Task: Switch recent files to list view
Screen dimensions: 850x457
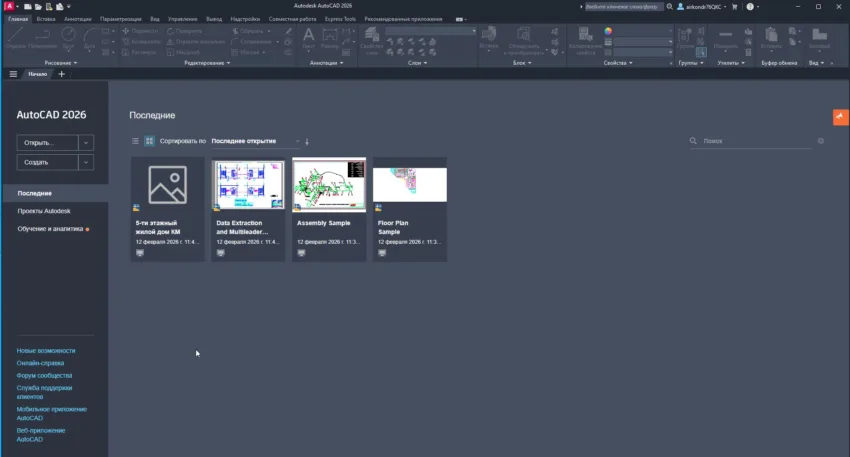Action: click(x=135, y=141)
